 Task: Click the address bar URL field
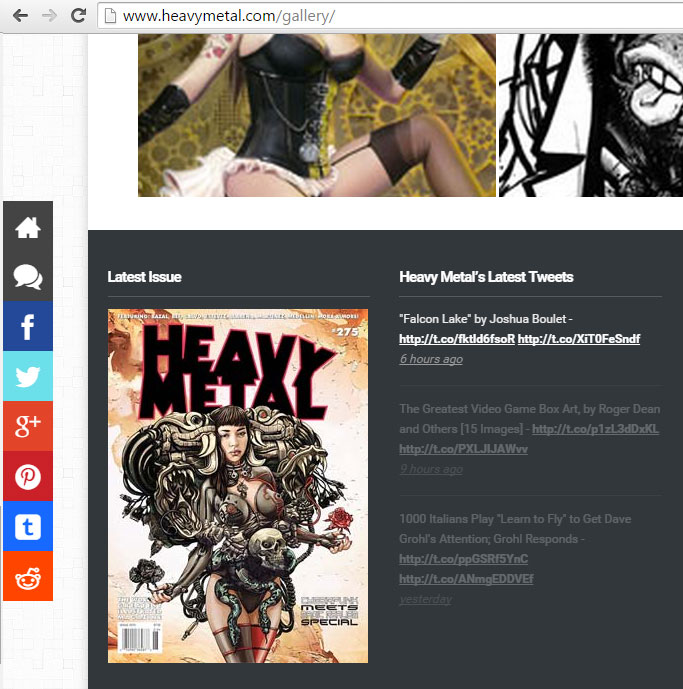[390, 16]
